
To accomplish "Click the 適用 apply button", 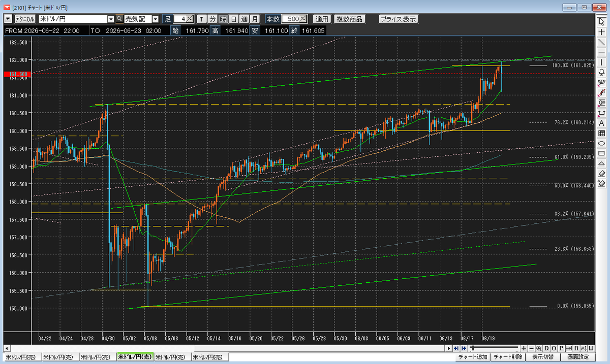I will click(321, 19).
